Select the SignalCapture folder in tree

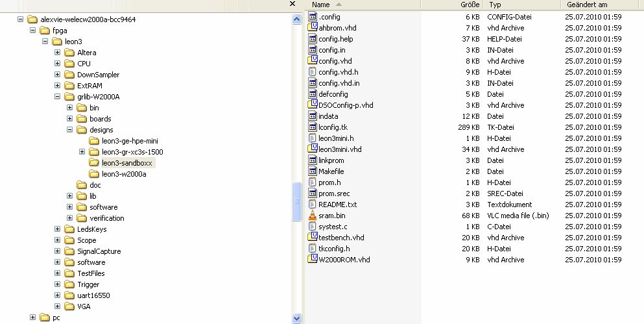click(x=99, y=251)
